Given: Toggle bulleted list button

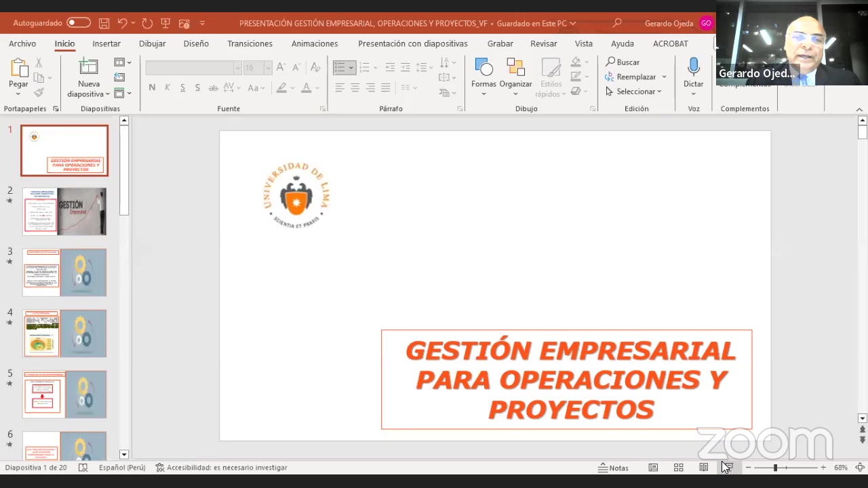Looking at the screenshot, I should click(340, 67).
